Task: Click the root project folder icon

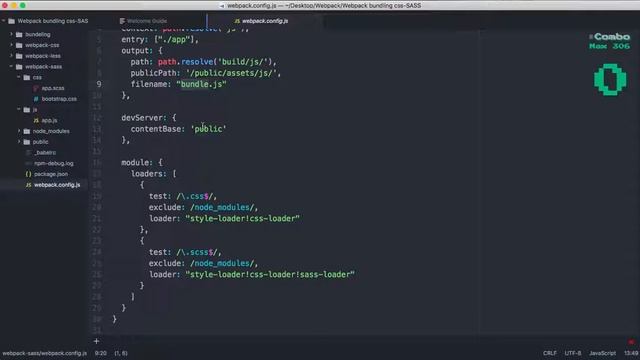Action: coord(11,21)
